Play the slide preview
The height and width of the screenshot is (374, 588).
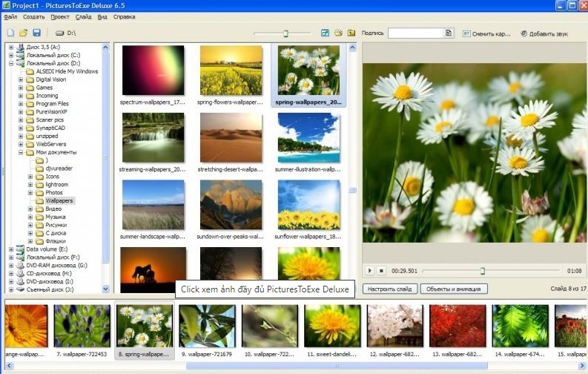(369, 270)
